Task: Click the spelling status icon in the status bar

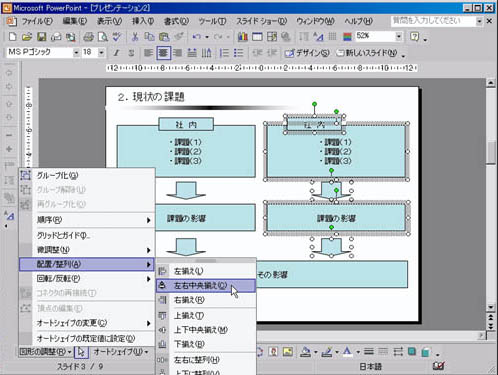Action: pos(438,366)
